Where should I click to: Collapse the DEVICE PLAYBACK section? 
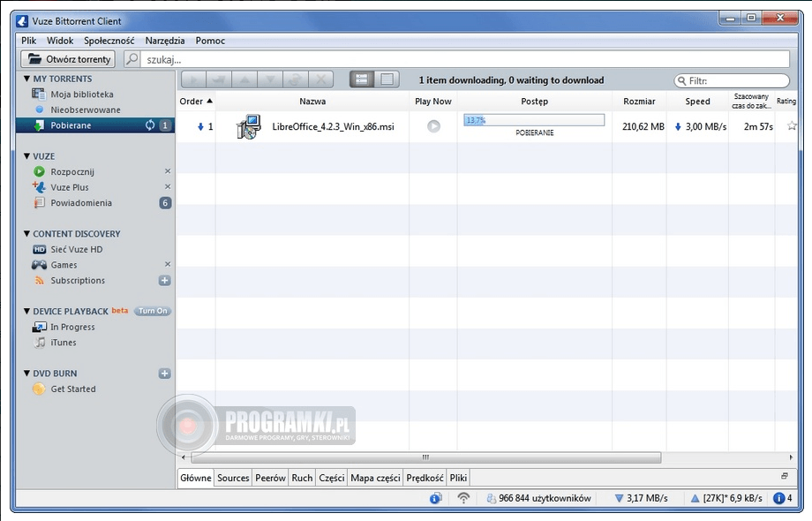click(26, 311)
